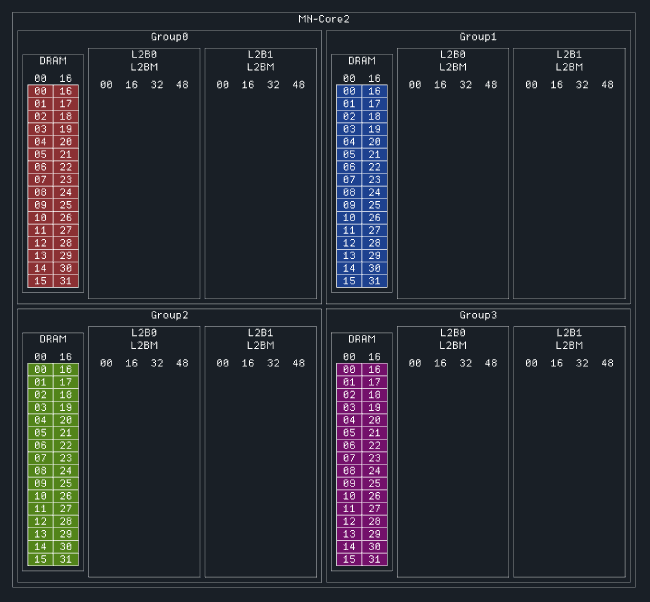This screenshot has width=650, height=602.
Task: Select the L2B0 label in Group0
Action: point(144,55)
